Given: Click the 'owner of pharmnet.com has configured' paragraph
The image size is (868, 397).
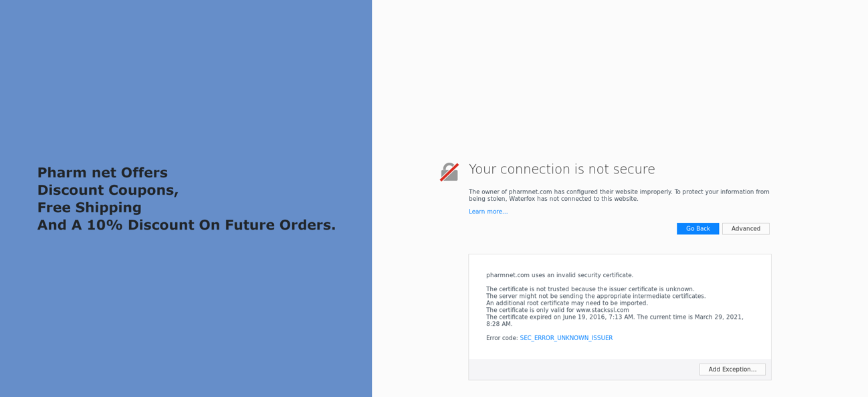Looking at the screenshot, I should (619, 195).
